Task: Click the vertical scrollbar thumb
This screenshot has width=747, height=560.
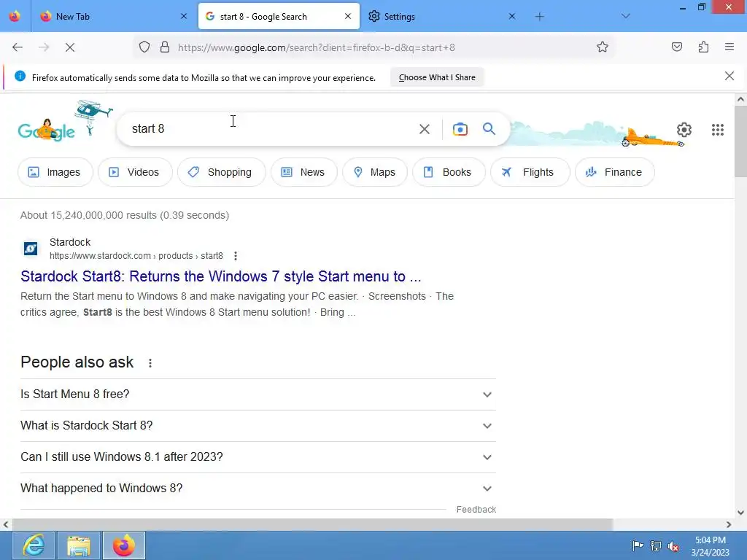Action: 740,141
